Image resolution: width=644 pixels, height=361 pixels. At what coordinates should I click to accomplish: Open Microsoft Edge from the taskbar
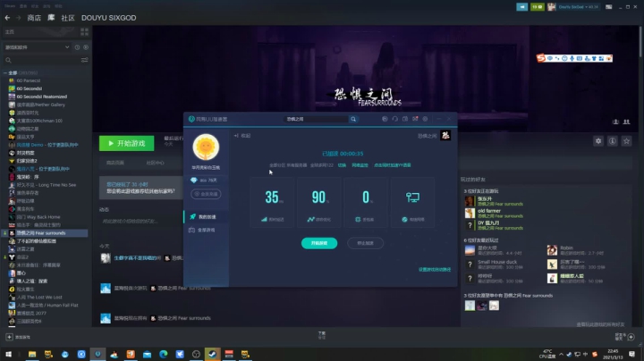pyautogui.click(x=164, y=354)
